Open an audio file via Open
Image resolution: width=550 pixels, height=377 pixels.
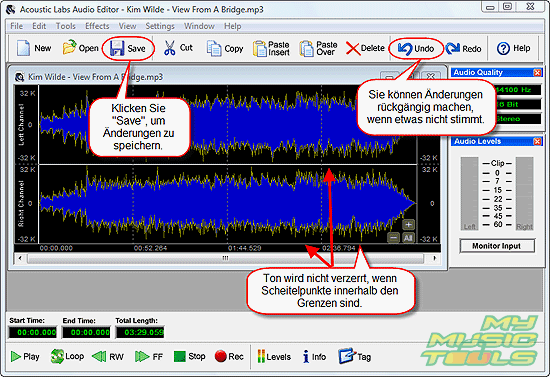[x=80, y=48]
